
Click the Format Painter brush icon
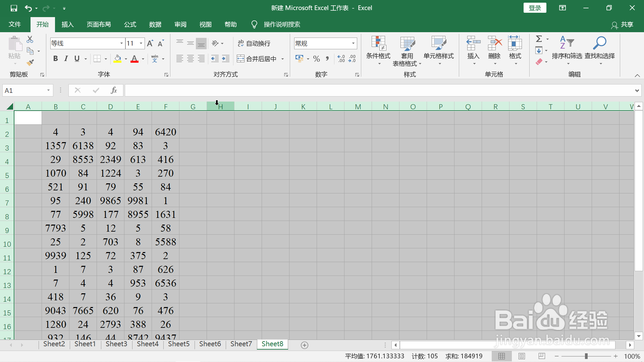click(30, 62)
